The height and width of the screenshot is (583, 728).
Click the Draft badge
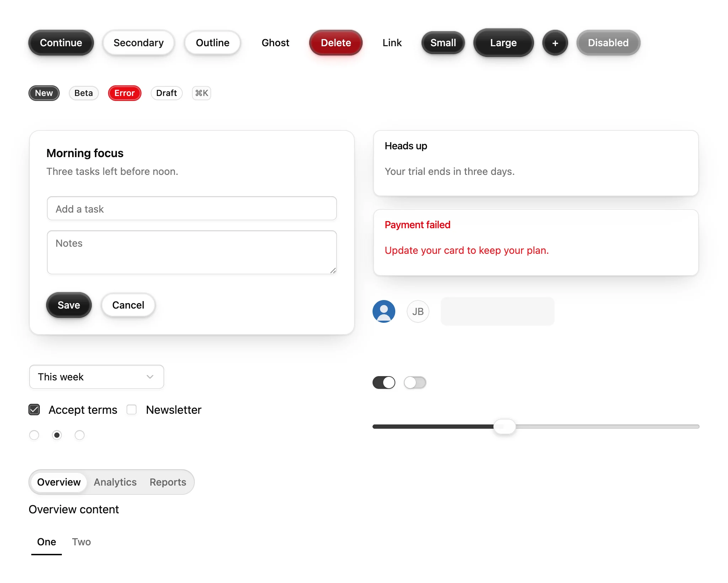point(166,93)
